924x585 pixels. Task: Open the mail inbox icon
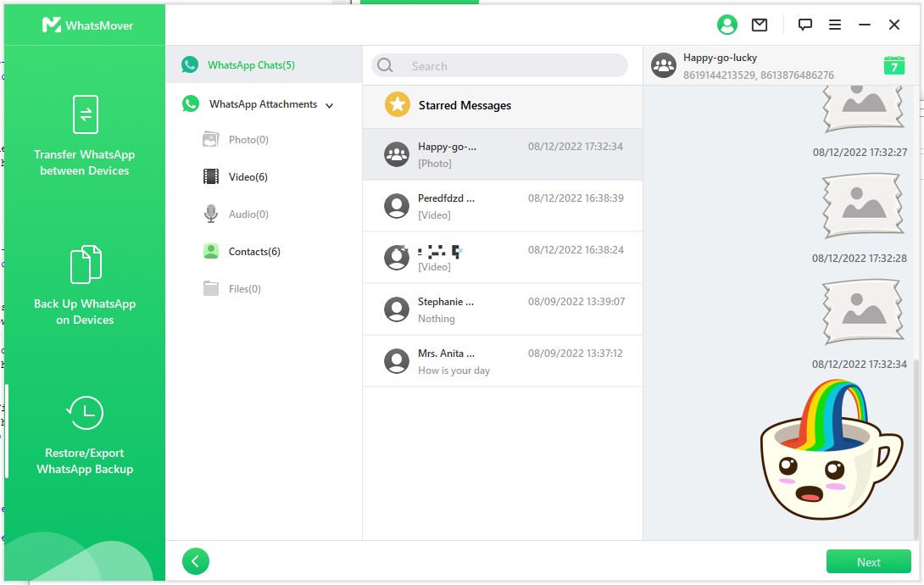coord(760,25)
